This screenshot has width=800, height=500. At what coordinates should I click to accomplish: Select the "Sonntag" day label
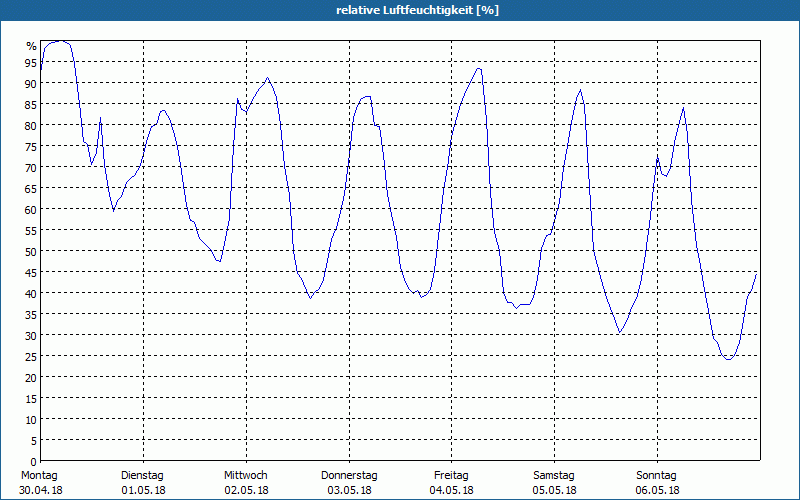(x=657, y=475)
